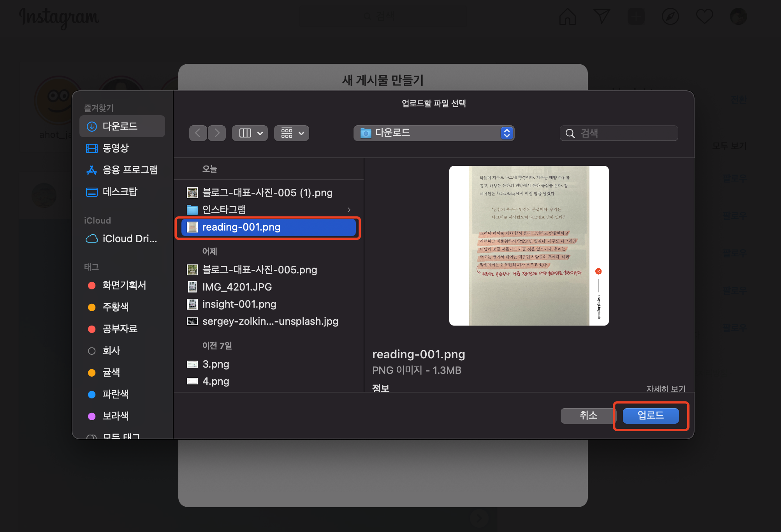Select 데스크탑 in the sidebar
Image resolution: width=781 pixels, height=532 pixels.
coord(122,192)
